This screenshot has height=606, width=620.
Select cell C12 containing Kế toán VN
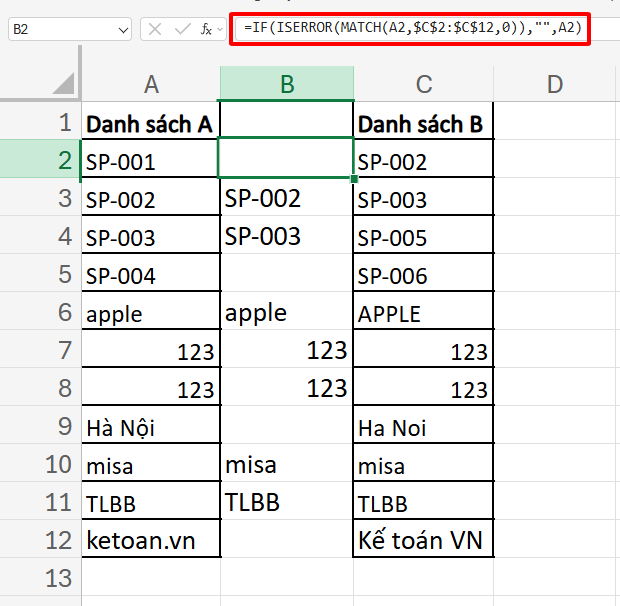[423, 540]
